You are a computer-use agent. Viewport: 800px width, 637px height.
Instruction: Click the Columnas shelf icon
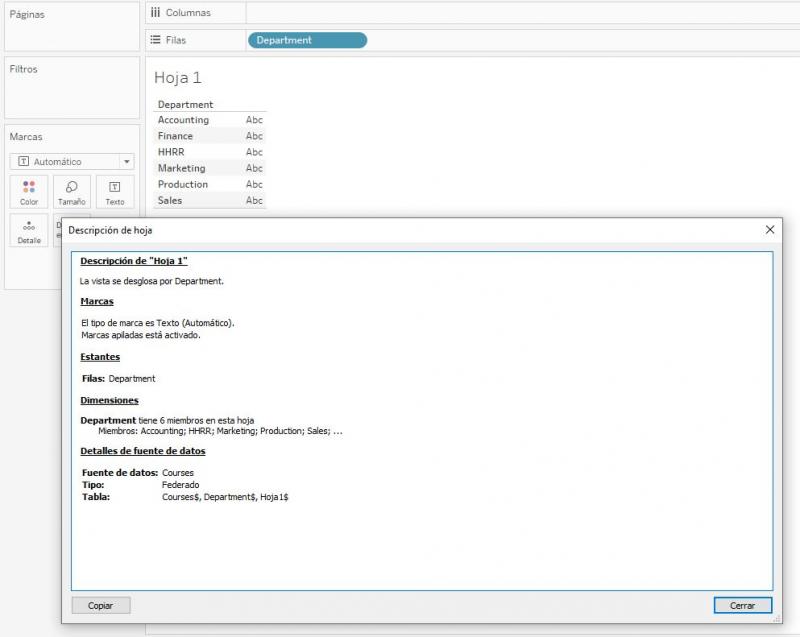[x=155, y=12]
